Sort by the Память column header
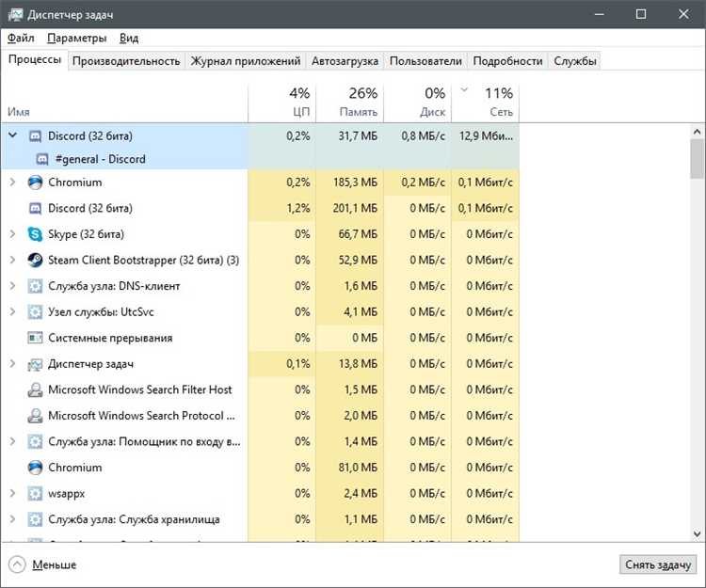Viewport: 706px width, 588px height. (350, 103)
